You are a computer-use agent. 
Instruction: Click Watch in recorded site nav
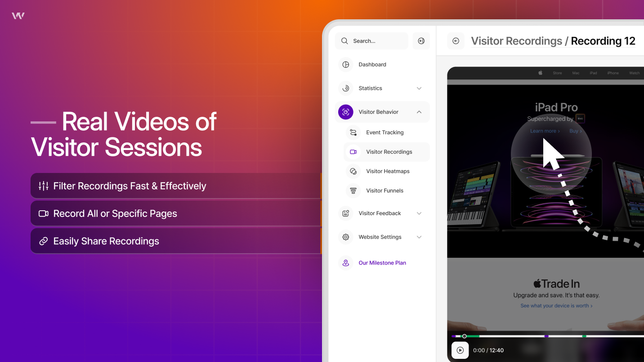click(x=635, y=73)
